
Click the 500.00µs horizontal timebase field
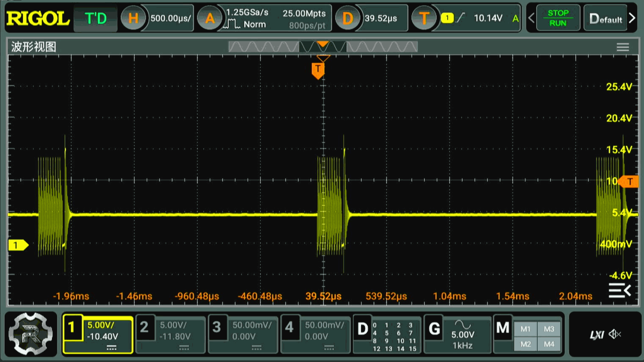tap(170, 18)
